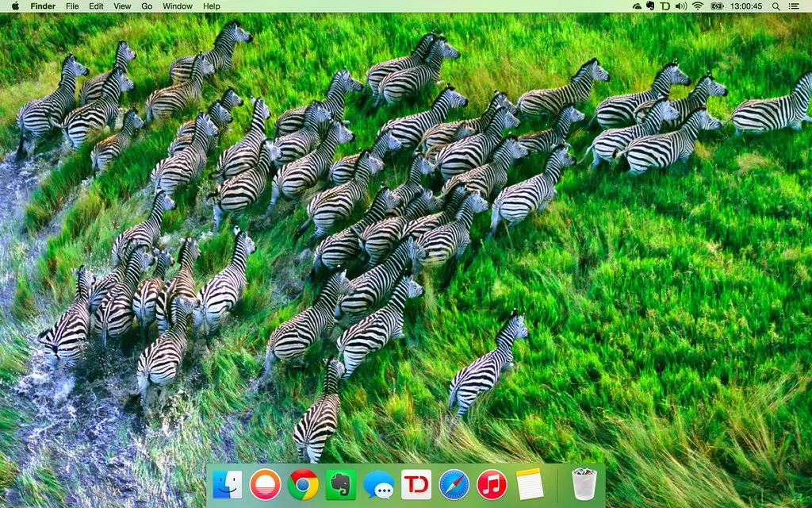Open the Finder menu in the menu bar
This screenshot has height=508, width=812.
(43, 6)
